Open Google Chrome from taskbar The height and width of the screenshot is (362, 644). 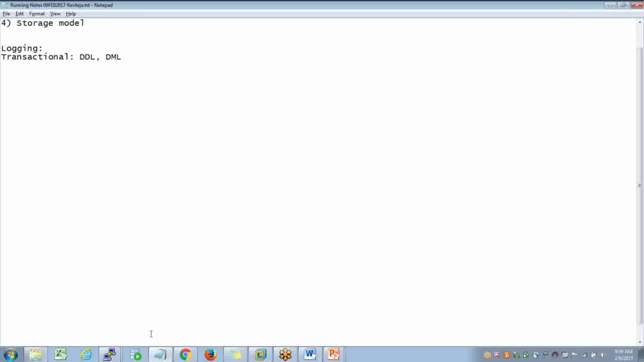click(185, 354)
